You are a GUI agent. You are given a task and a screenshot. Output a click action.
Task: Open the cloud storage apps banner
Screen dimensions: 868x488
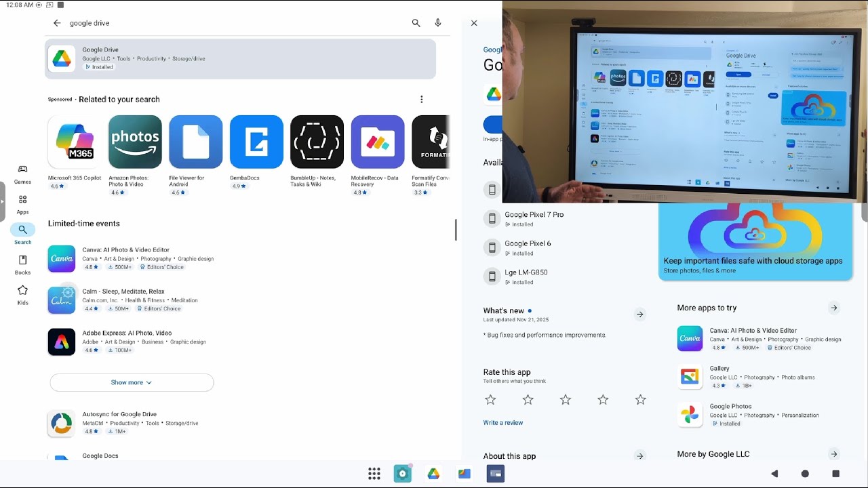[x=755, y=242]
